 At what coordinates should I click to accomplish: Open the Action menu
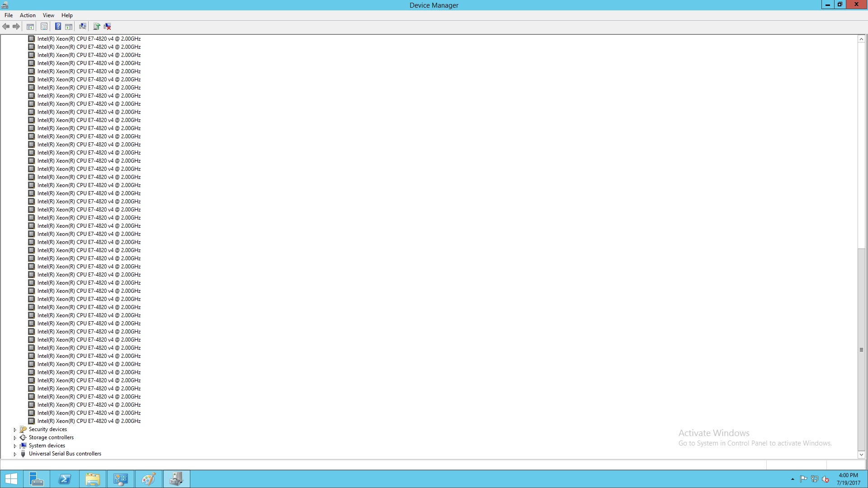click(x=28, y=15)
